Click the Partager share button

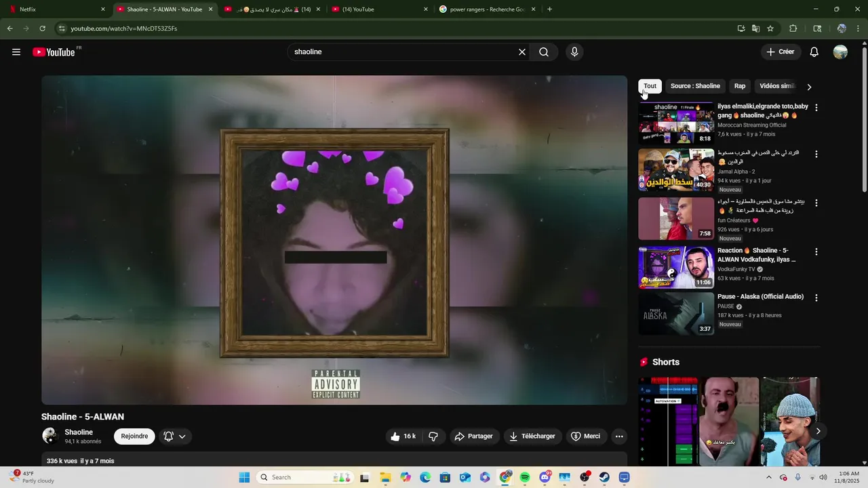[x=474, y=436]
